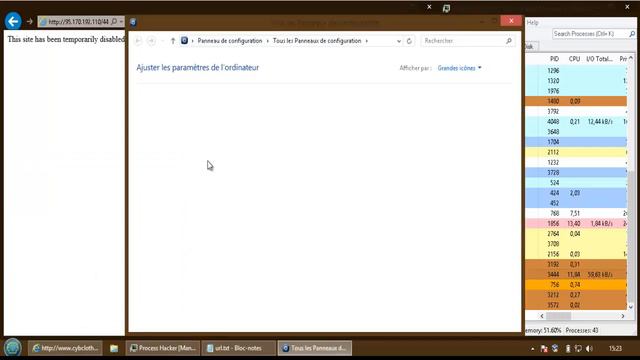Select the process row with PID 4048
Screen dimensions: 640x360
[576, 122]
